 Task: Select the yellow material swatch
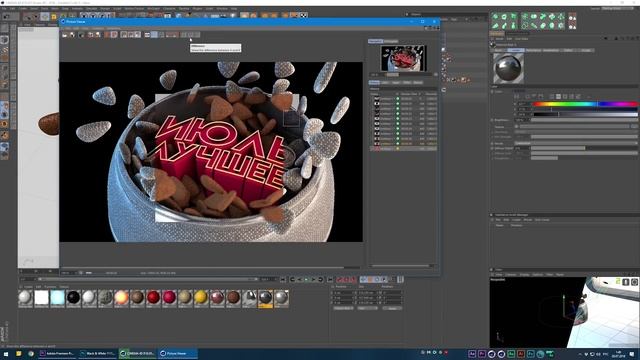200,298
